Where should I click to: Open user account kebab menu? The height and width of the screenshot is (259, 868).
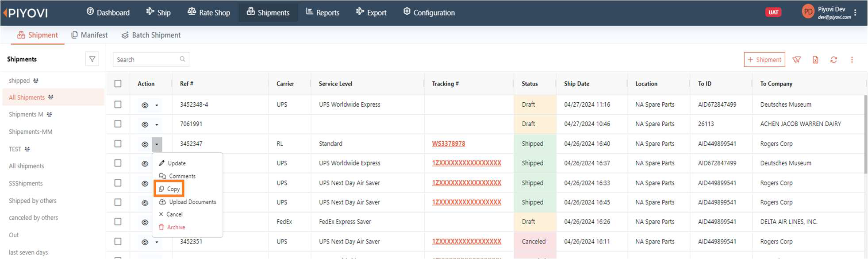coord(855,13)
